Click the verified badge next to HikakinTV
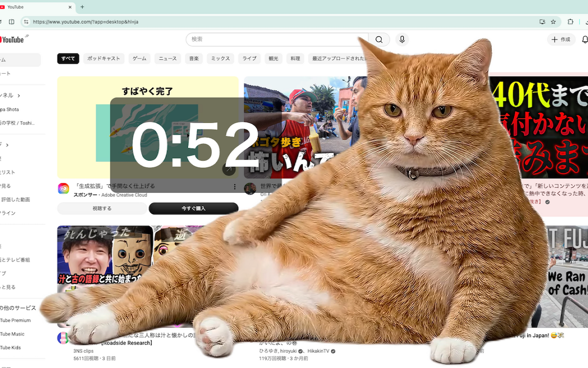Viewport: 588px width, 368px height. 332,351
